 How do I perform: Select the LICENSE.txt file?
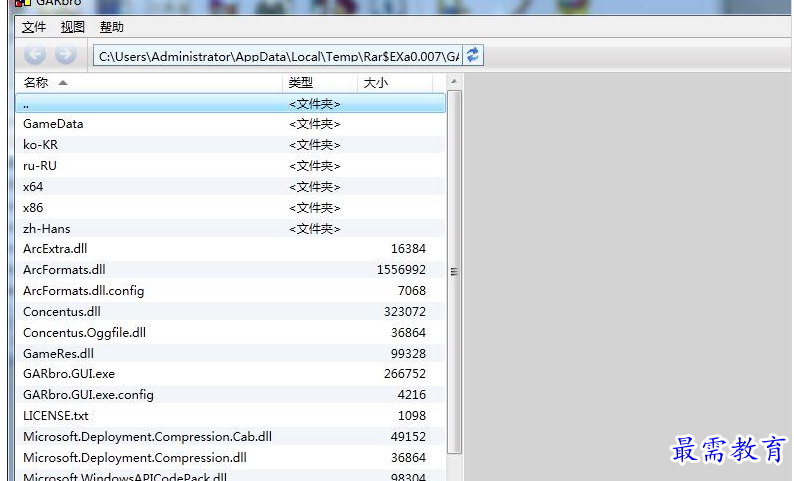231,416
